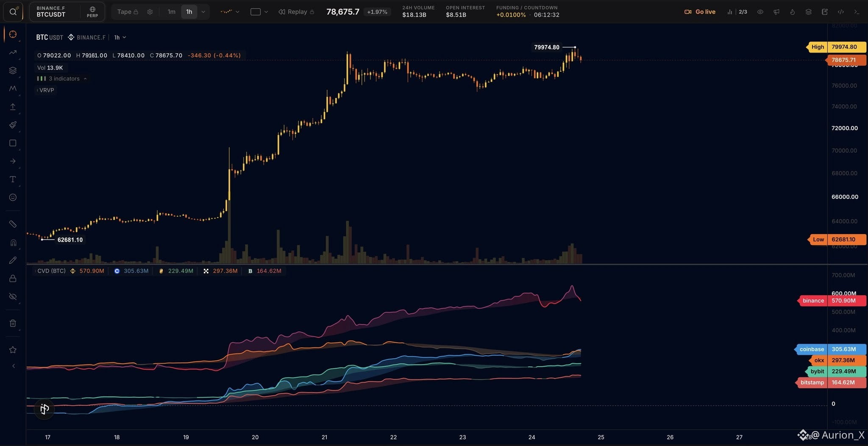
Task: Select the paintbrush drawing tool
Action: click(x=13, y=125)
